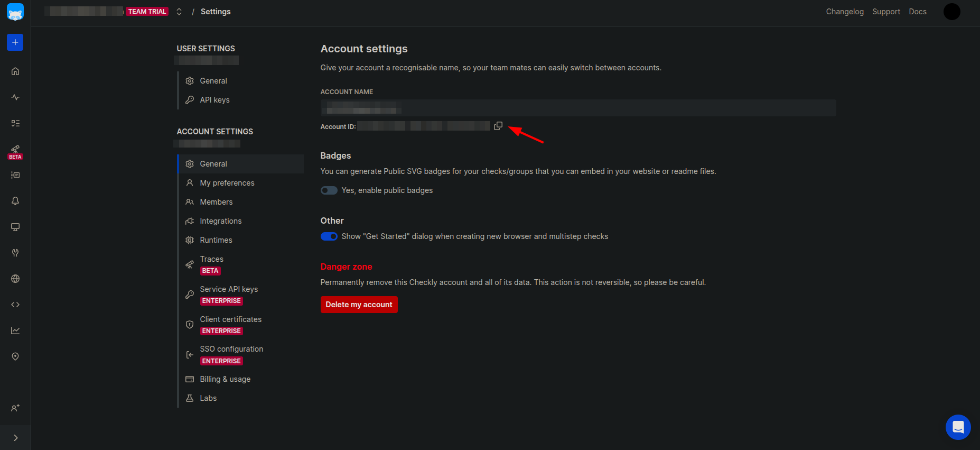Open the globe icon in sidebar
Screen dimensions: 980x450
tap(15, 279)
